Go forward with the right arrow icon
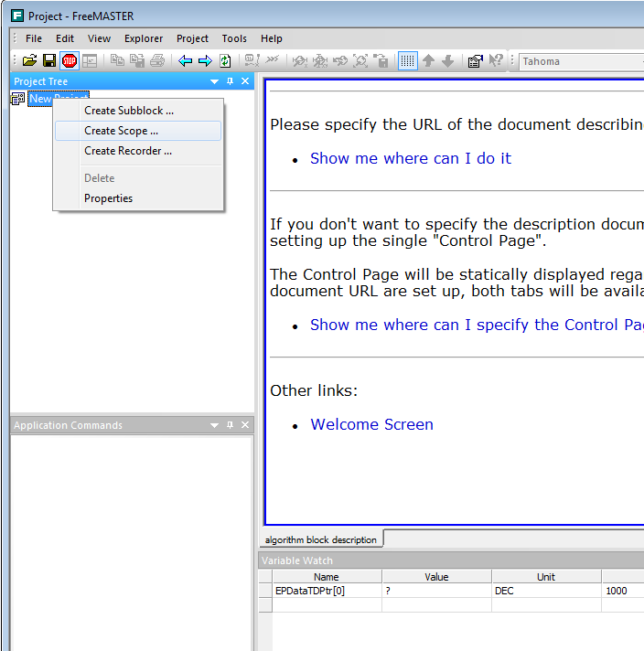Image resolution: width=644 pixels, height=651 pixels. pyautogui.click(x=205, y=61)
